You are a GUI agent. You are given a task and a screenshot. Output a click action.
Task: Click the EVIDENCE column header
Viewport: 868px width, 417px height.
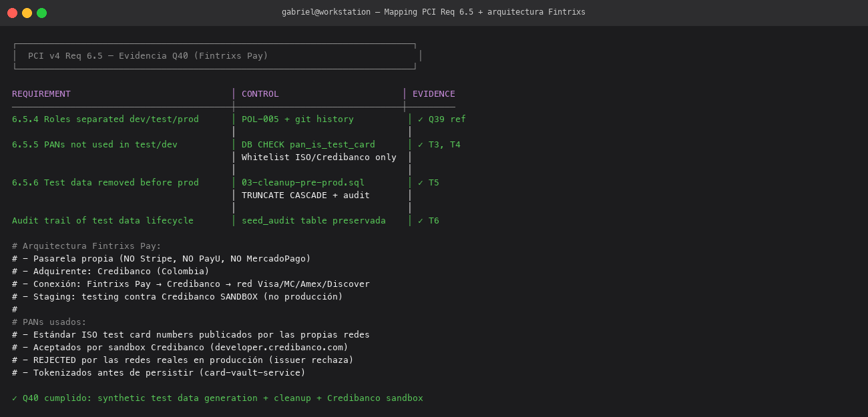pyautogui.click(x=434, y=94)
